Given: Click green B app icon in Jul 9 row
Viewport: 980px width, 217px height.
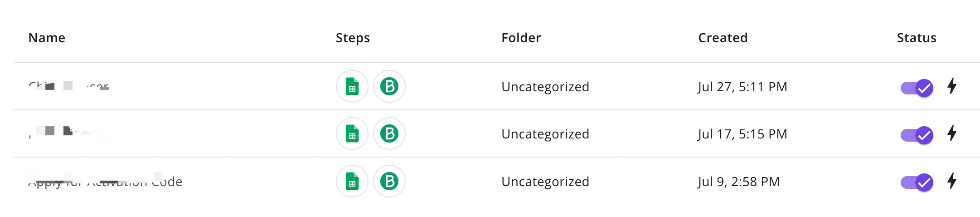Looking at the screenshot, I should (389, 181).
